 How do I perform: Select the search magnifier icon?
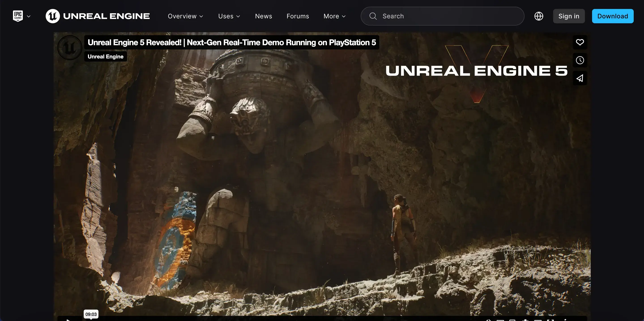coord(373,16)
